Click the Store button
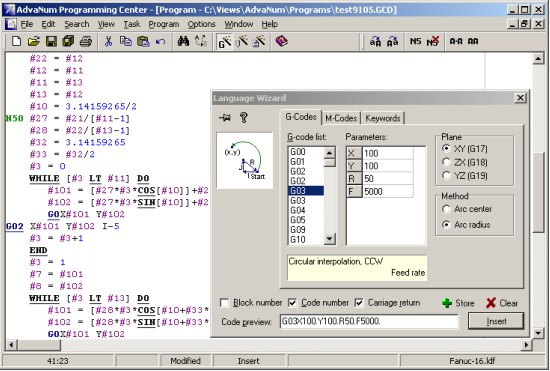This screenshot has width=550, height=371. click(458, 303)
